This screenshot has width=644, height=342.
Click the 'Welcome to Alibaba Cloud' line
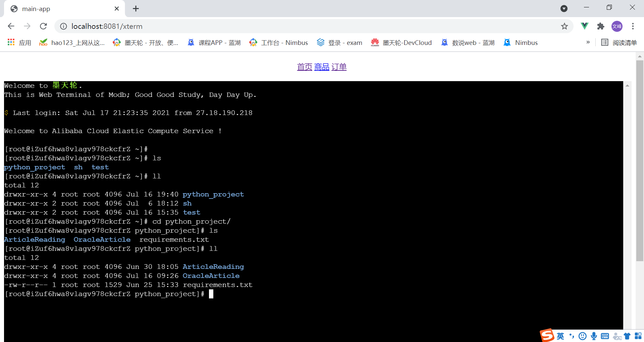(113, 131)
